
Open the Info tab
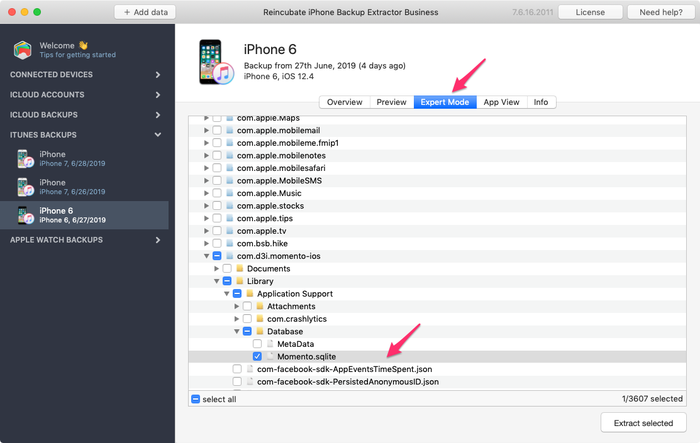pyautogui.click(x=541, y=102)
